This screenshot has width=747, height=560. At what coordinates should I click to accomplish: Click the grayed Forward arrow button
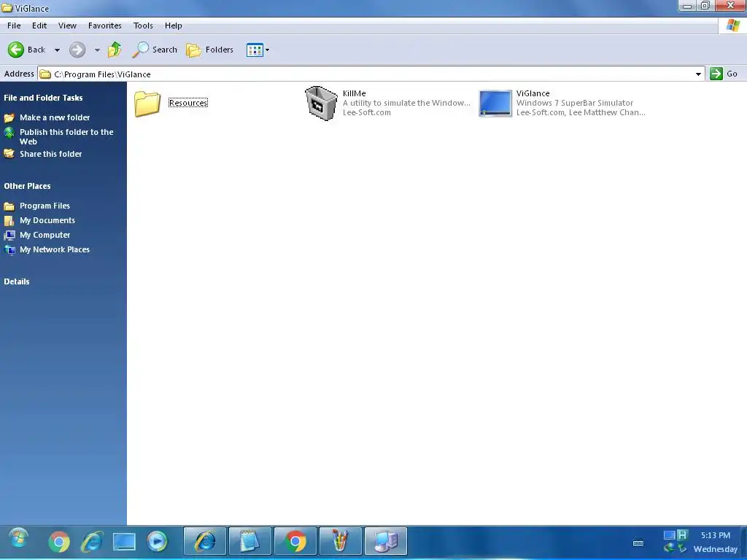[x=77, y=50]
